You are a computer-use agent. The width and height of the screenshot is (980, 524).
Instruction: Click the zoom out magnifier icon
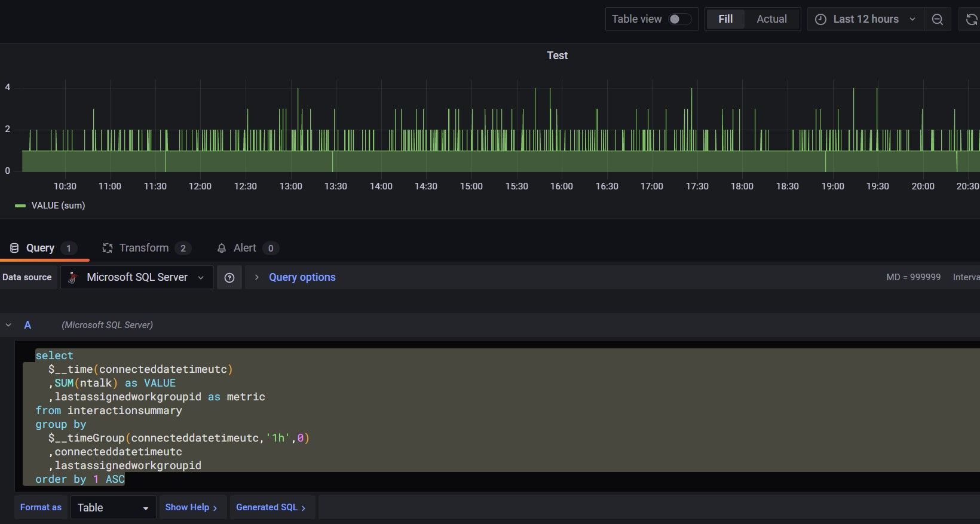[937, 19]
